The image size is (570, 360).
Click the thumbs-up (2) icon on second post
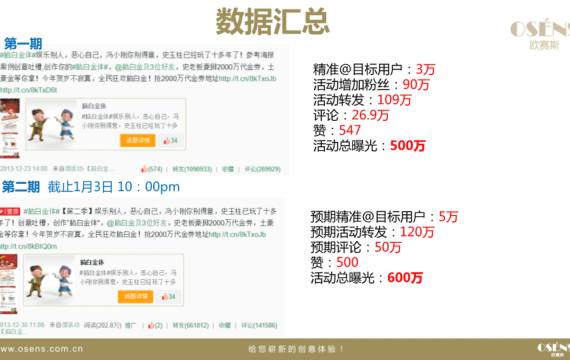(x=151, y=325)
